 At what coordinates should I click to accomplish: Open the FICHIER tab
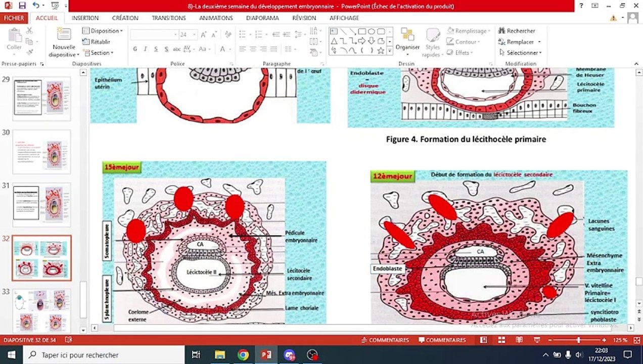pos(14,18)
